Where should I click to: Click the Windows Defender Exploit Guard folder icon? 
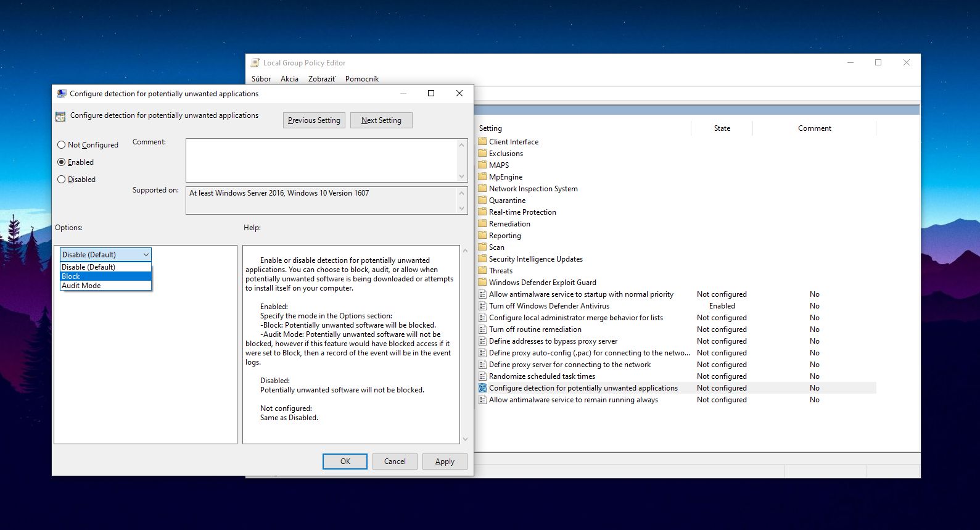click(482, 282)
